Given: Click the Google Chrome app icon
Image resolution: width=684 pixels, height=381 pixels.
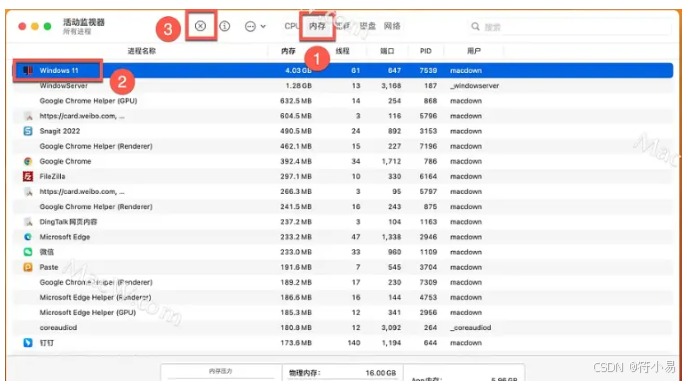Looking at the screenshot, I should click(x=28, y=161).
